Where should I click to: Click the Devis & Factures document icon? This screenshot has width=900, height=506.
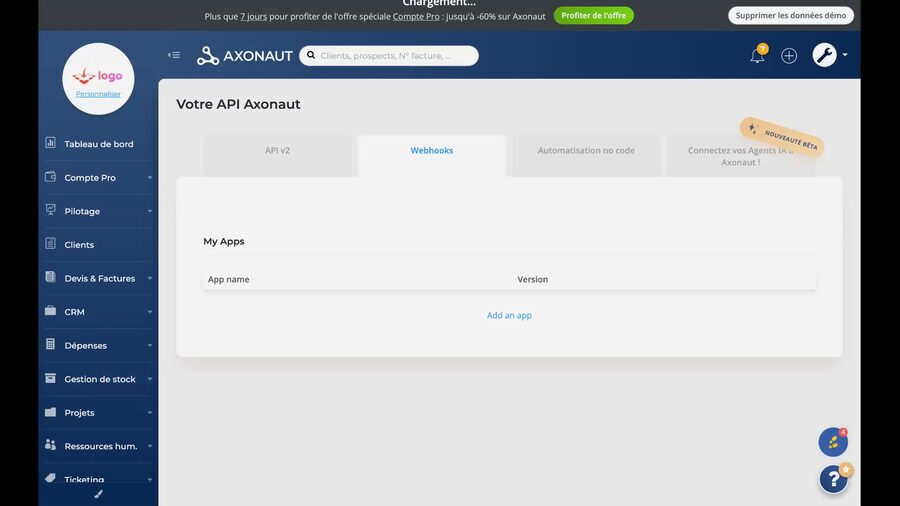click(x=51, y=277)
